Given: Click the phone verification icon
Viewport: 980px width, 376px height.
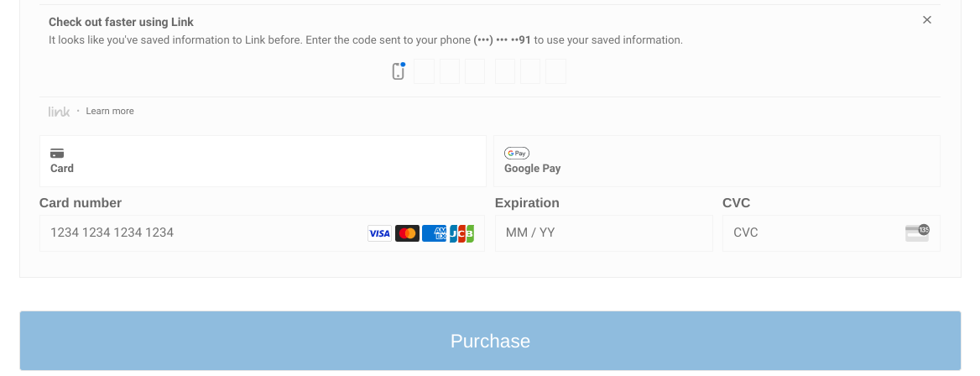Looking at the screenshot, I should point(399,71).
